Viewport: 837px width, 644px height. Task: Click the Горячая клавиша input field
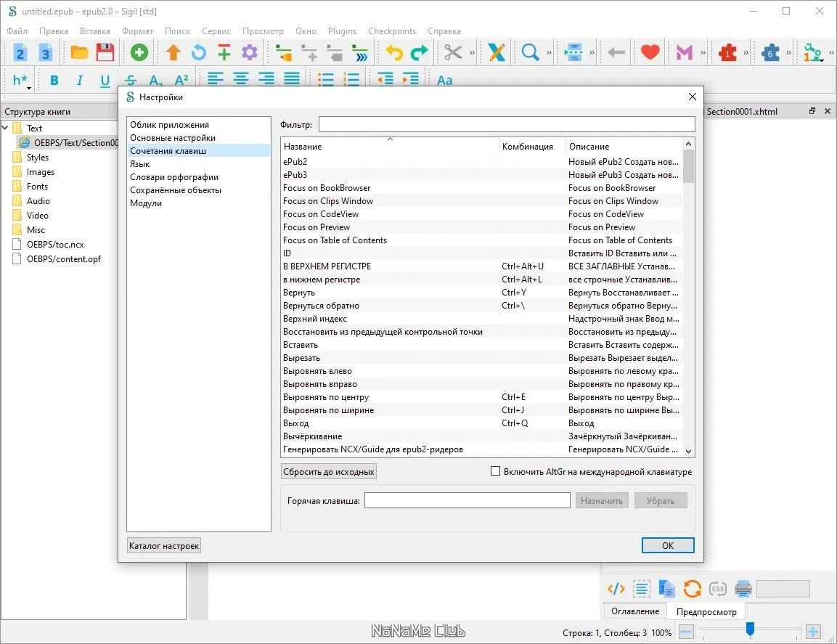pyautogui.click(x=467, y=500)
